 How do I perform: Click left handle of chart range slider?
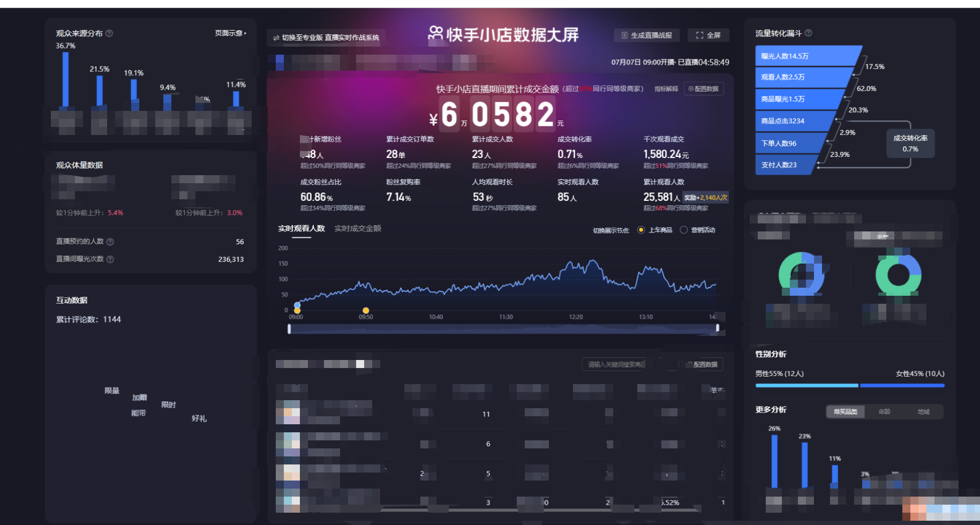289,329
